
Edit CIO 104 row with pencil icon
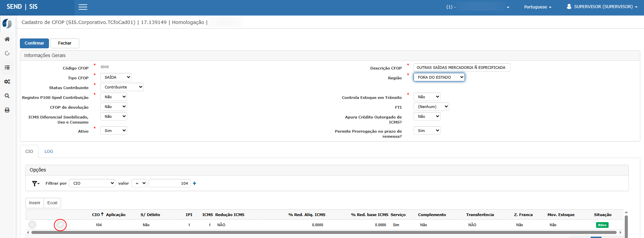pyautogui.click(x=60, y=225)
